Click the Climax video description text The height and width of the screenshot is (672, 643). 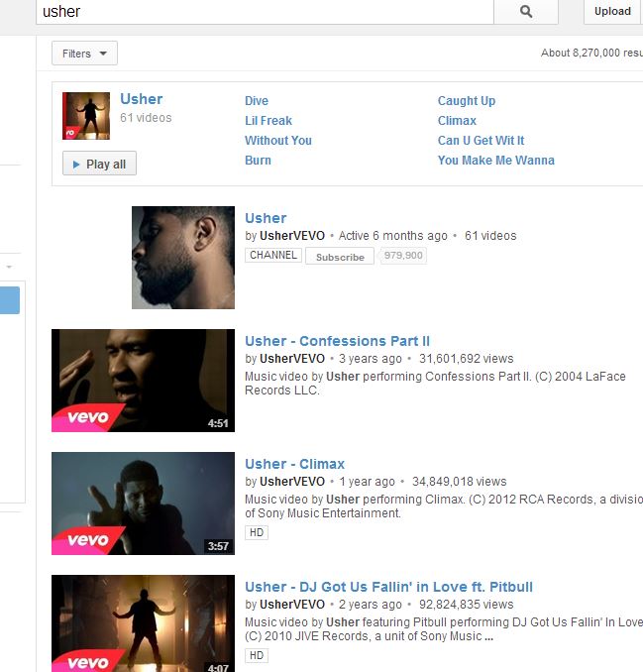click(x=444, y=506)
